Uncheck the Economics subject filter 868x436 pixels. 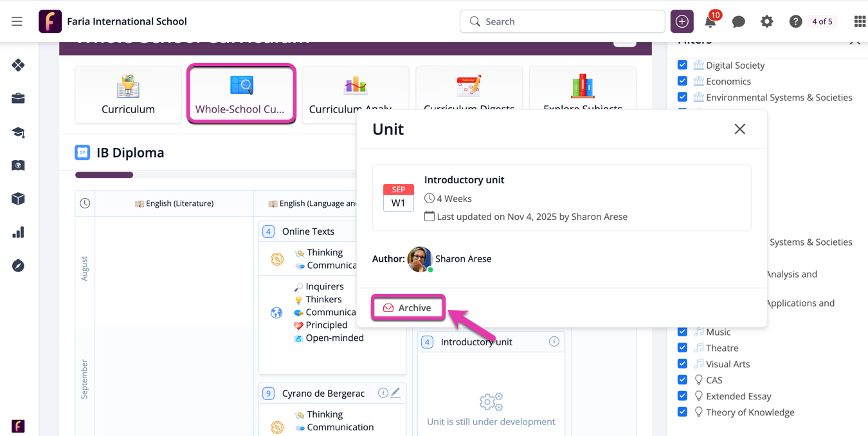[682, 80]
